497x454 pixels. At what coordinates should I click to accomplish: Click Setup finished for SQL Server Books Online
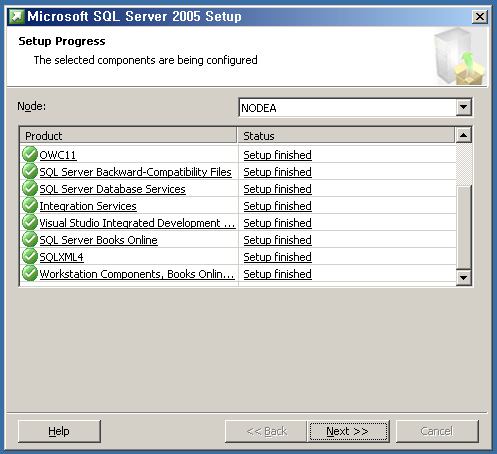[277, 240]
